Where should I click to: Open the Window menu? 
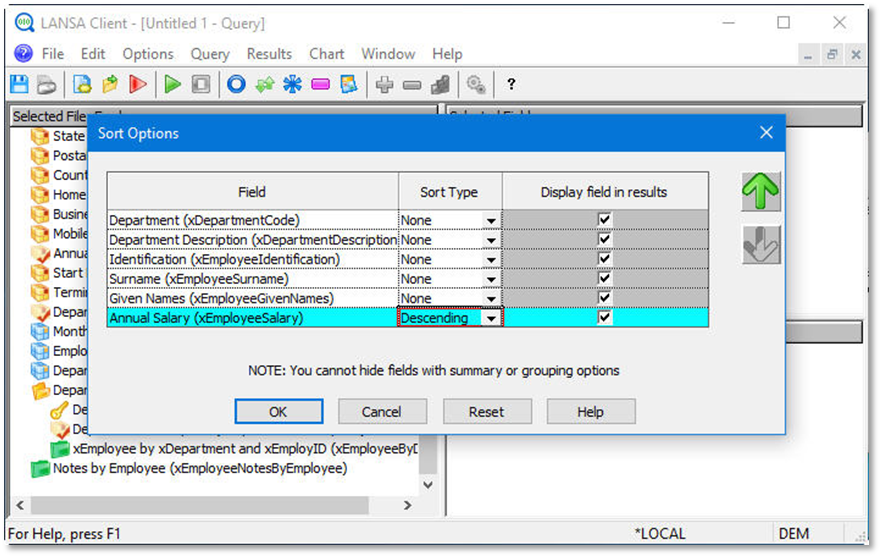click(x=388, y=54)
